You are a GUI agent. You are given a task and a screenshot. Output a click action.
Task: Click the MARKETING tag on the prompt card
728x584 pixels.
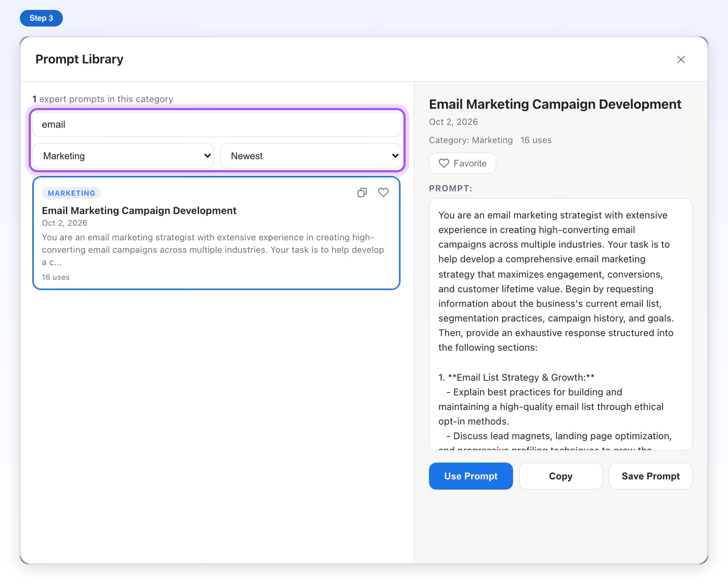[71, 193]
